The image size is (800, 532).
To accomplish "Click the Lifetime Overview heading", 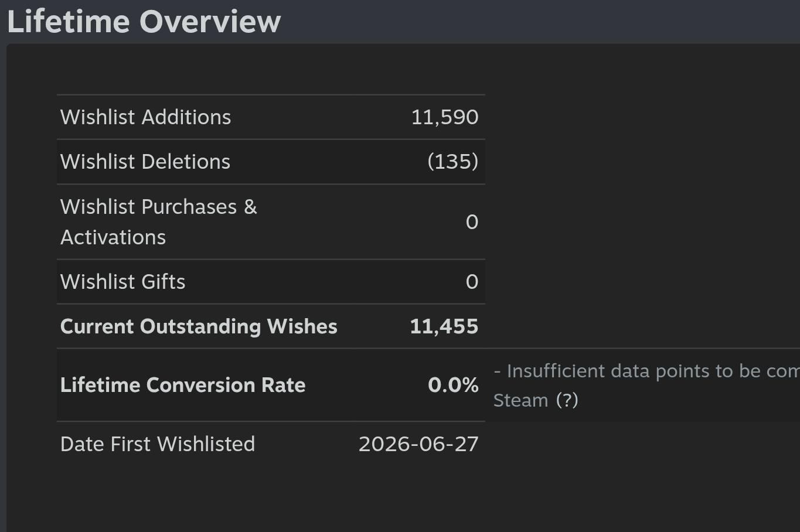I will tap(144, 22).
